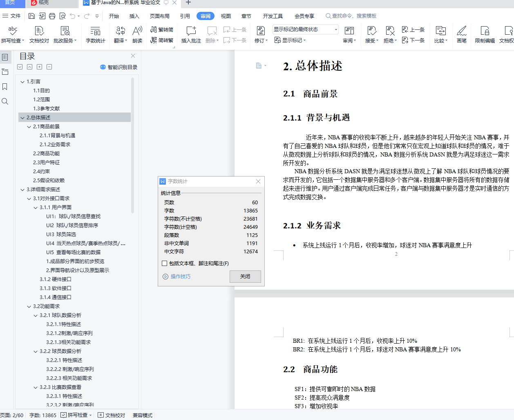The height and width of the screenshot is (420, 514).
Task: Click the save icon in quick access toolbar
Action: pos(31,16)
